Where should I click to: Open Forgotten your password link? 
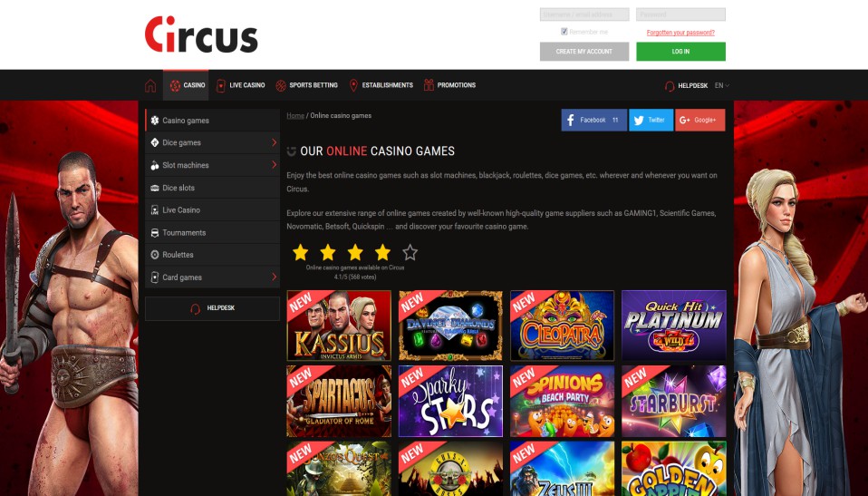pos(680,33)
